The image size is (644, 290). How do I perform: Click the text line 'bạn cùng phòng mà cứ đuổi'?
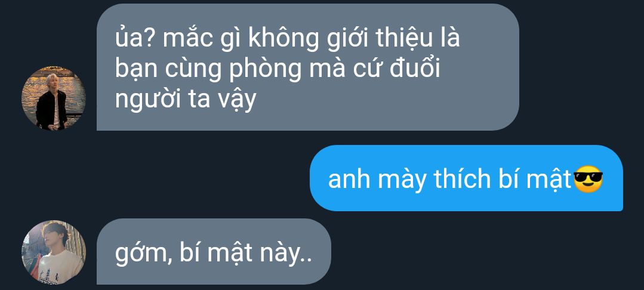pos(277,69)
